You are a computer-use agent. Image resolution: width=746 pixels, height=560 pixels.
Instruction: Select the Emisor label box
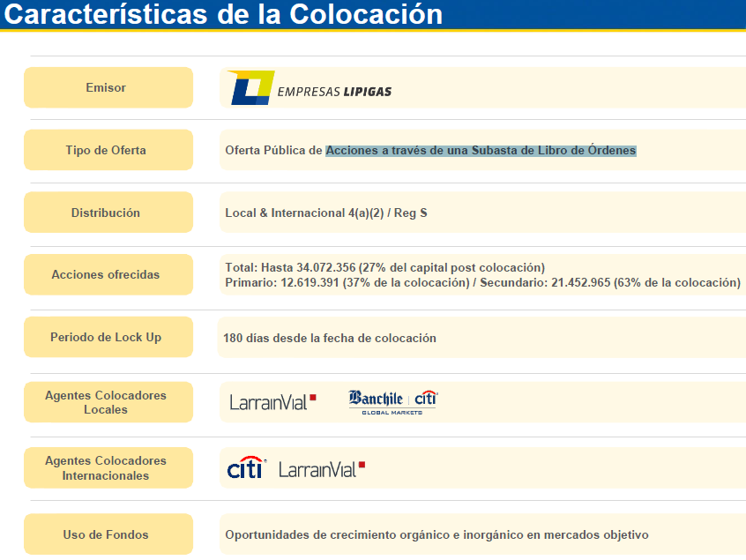[108, 87]
